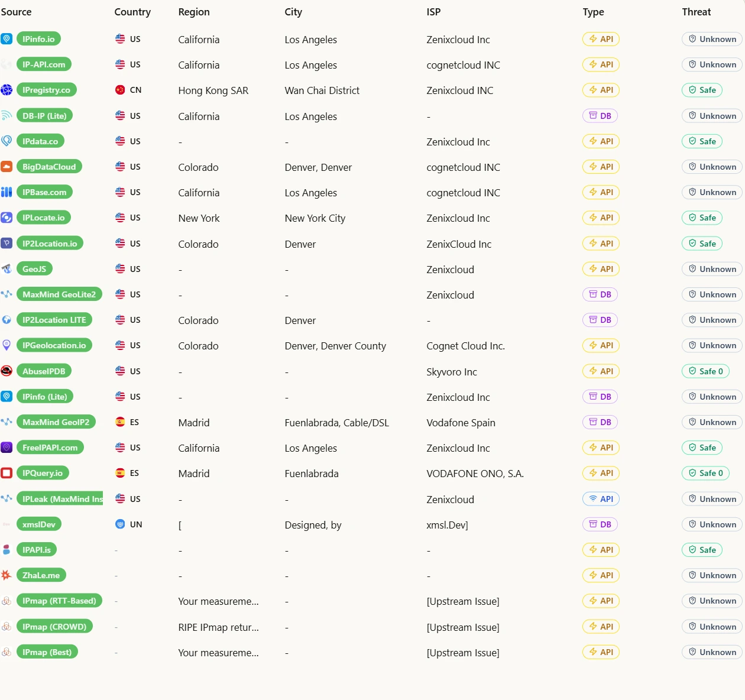Click the GeoJS satellite icon

click(x=7, y=268)
